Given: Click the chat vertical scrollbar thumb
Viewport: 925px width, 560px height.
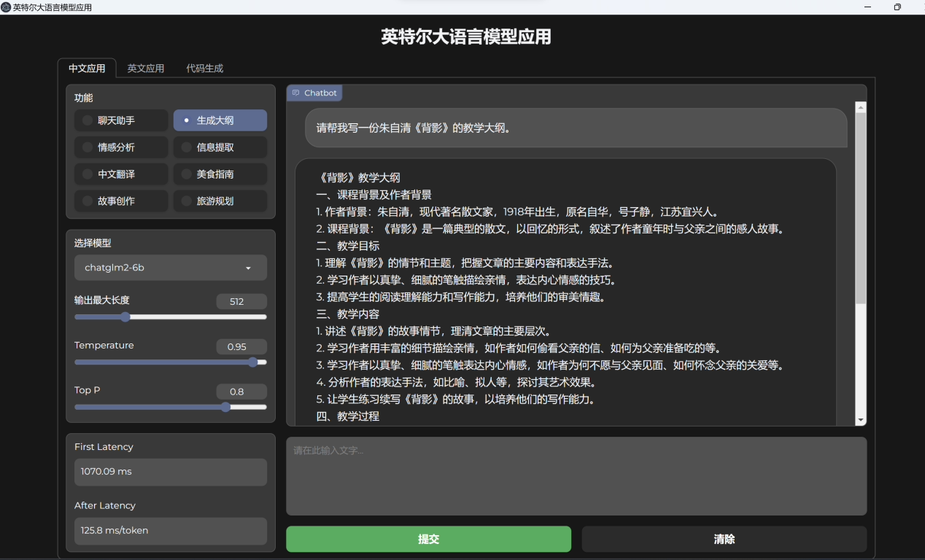Looking at the screenshot, I should click(x=861, y=209).
